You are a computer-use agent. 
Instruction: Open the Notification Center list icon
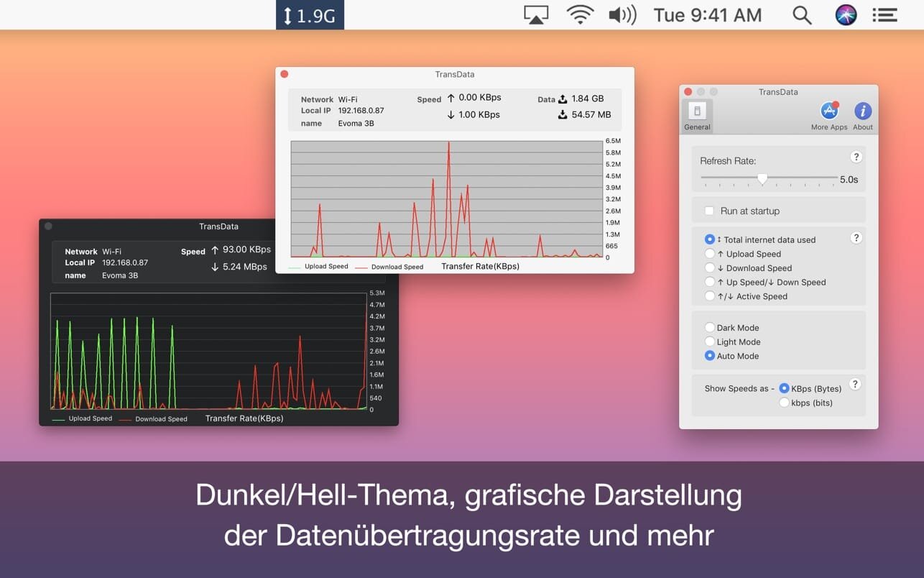884,15
